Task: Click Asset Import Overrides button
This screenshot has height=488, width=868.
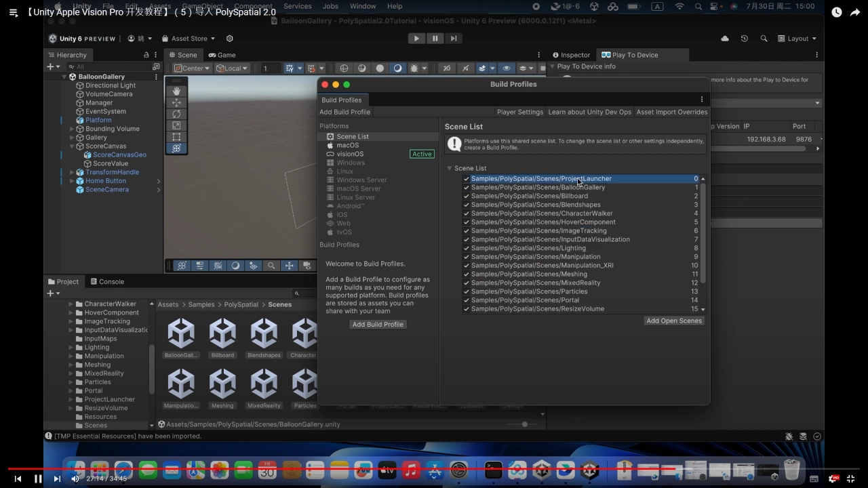Action: click(672, 112)
